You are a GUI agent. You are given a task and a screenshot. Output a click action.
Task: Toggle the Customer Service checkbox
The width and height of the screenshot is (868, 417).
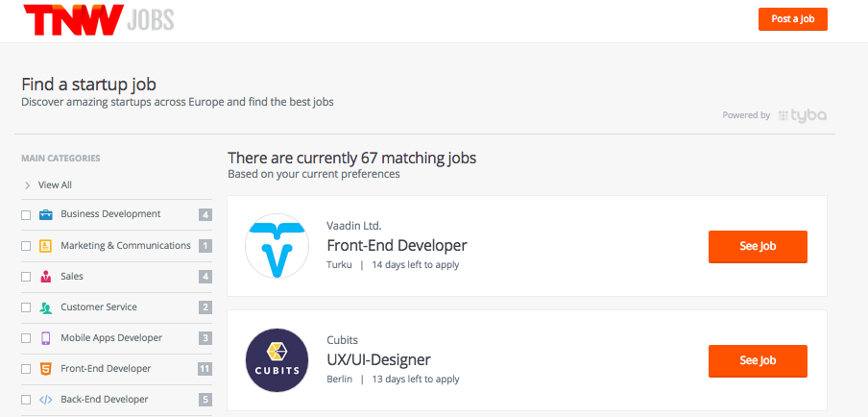pyautogui.click(x=26, y=307)
